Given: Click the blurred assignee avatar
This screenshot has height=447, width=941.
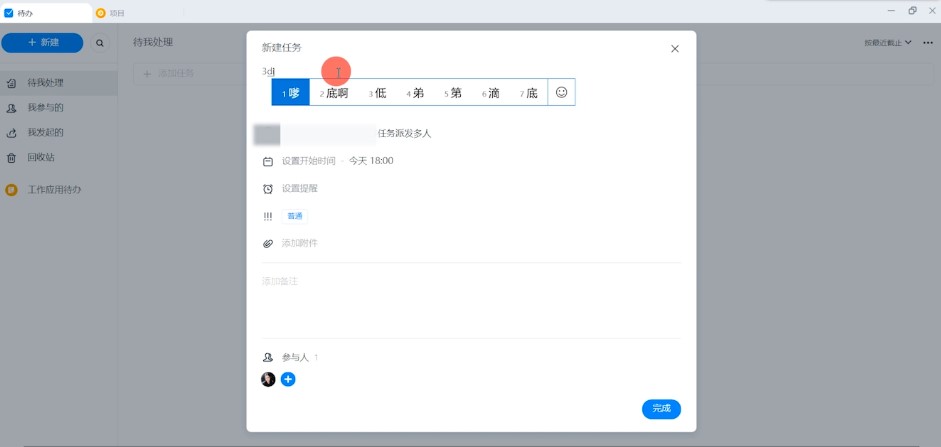Looking at the screenshot, I should pyautogui.click(x=266, y=134).
